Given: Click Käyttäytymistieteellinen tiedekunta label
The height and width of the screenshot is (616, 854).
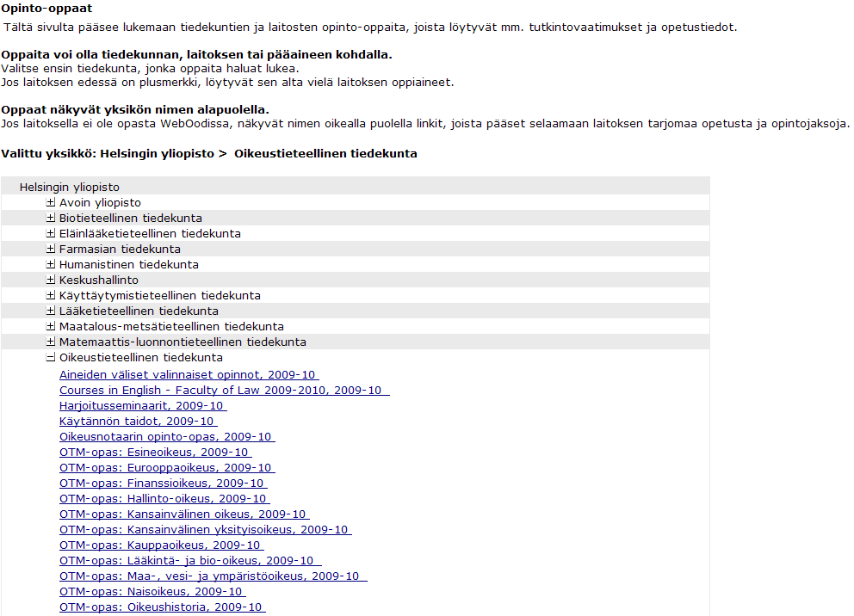Looking at the screenshot, I should [x=160, y=295].
